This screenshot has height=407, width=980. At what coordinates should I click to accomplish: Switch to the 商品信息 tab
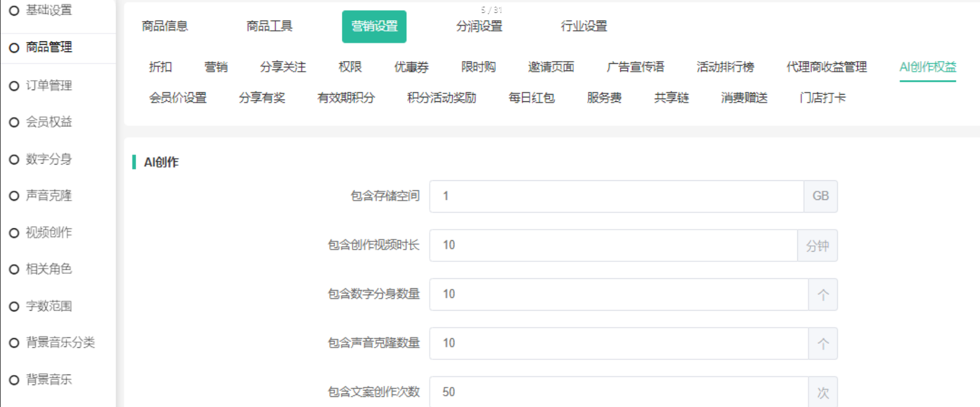(165, 26)
